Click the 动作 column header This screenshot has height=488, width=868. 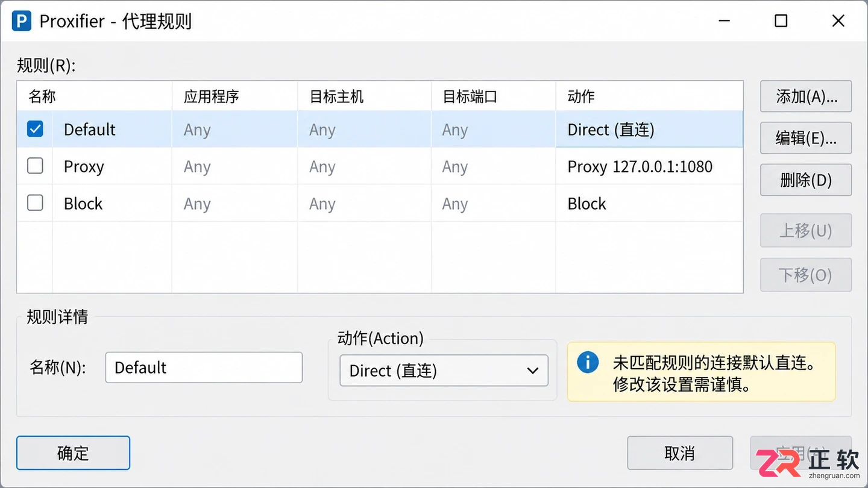coord(649,96)
